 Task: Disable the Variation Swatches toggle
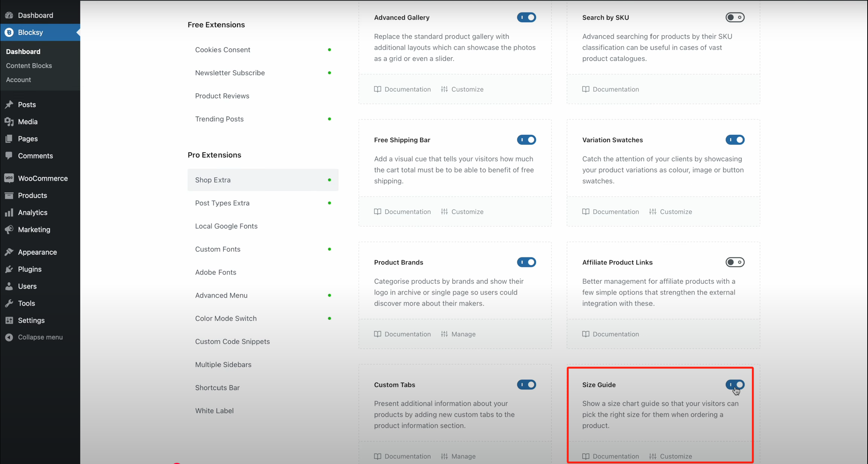734,140
